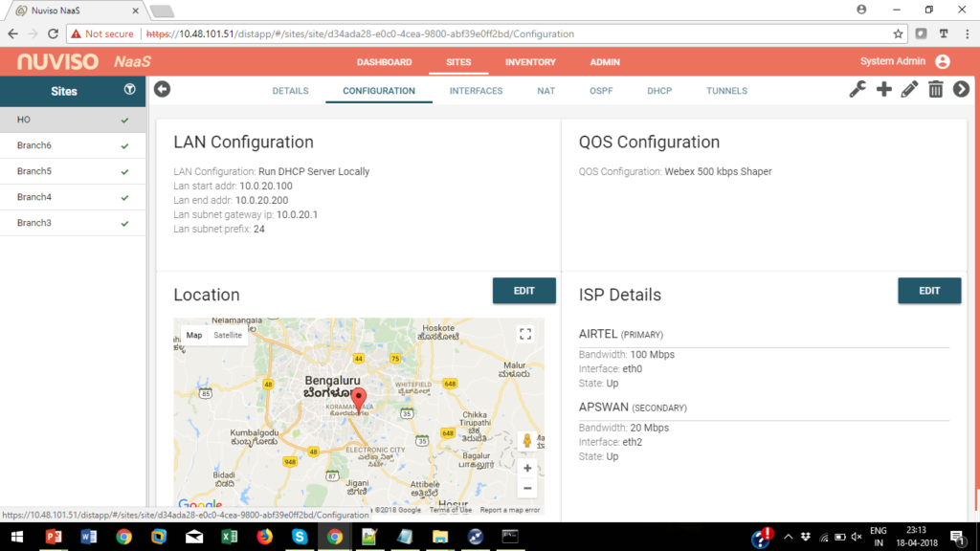
Task: Switch to the TUNNELS tab
Action: click(x=727, y=91)
